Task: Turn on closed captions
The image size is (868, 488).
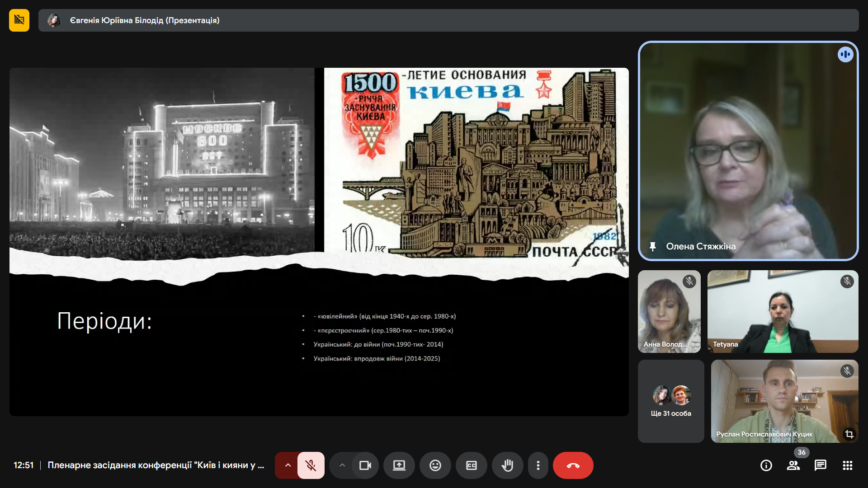Action: [471, 465]
